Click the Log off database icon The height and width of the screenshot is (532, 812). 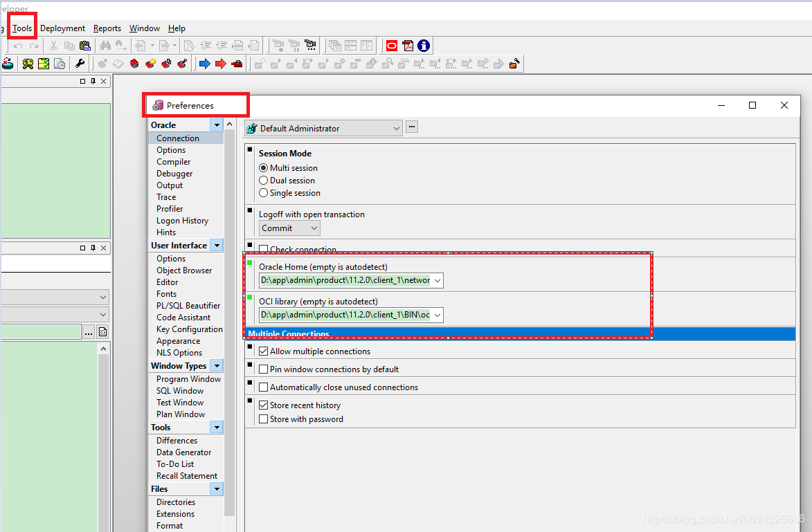(x=8, y=64)
